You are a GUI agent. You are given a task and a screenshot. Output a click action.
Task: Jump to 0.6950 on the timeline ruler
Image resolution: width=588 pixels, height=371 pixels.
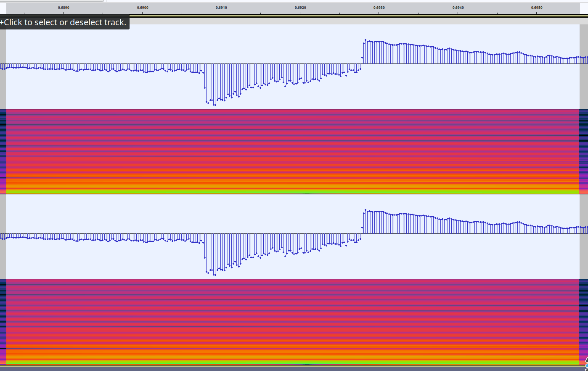click(x=537, y=8)
